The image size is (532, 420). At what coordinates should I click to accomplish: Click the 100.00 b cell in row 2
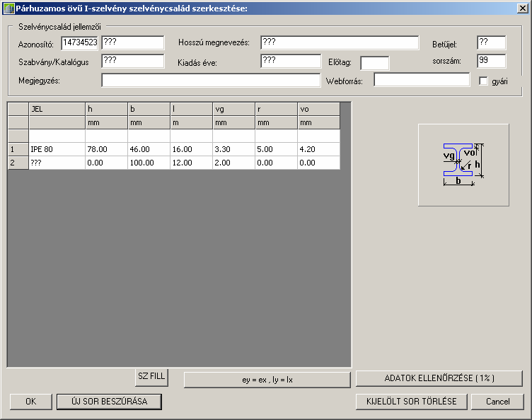[149, 163]
